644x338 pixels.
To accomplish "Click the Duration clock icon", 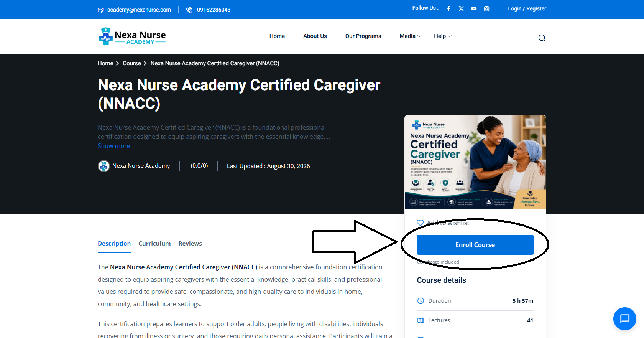I will pyautogui.click(x=421, y=301).
